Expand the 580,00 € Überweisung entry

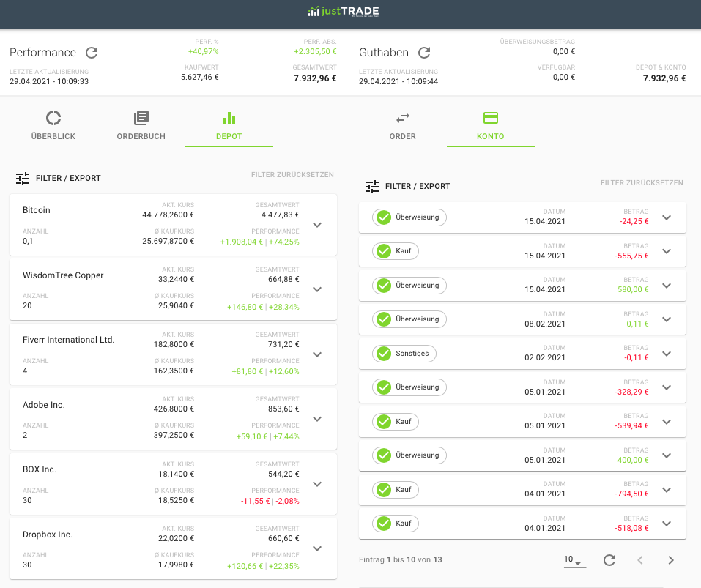point(667,286)
